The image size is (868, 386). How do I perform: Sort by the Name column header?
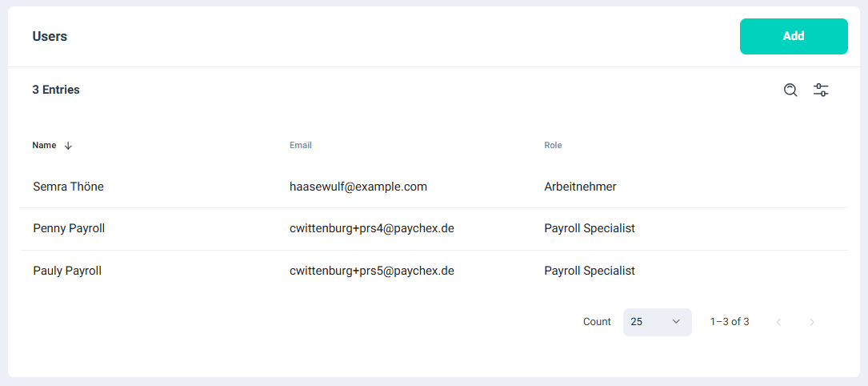tap(44, 146)
